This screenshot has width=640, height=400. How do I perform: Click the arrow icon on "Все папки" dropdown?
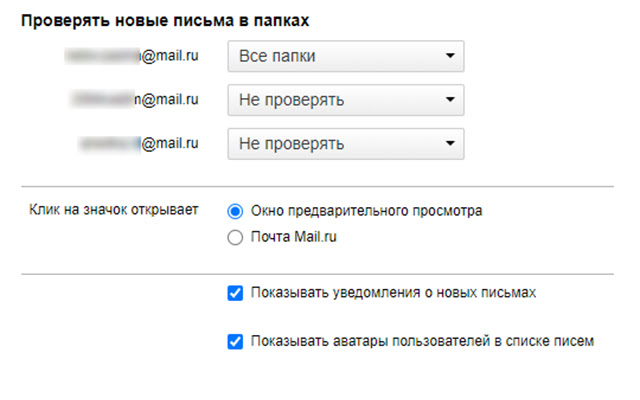click(x=450, y=56)
